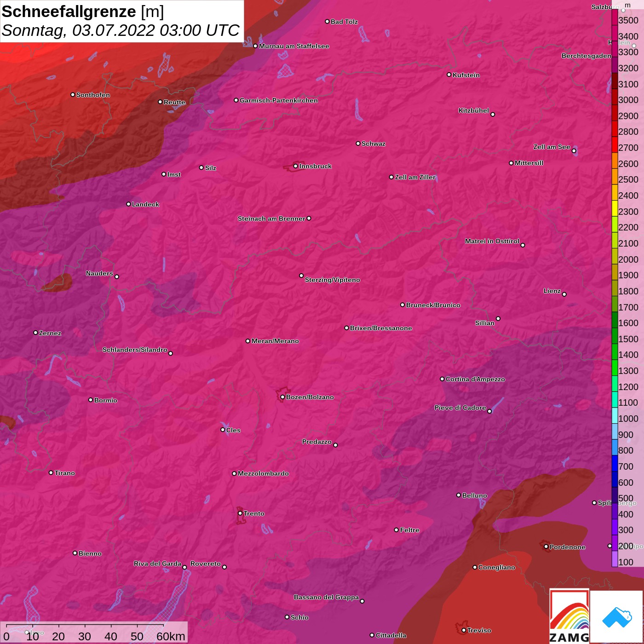Click the 2300 m yellow legend swatch
This screenshot has width=644, height=644.
pyautogui.click(x=615, y=208)
